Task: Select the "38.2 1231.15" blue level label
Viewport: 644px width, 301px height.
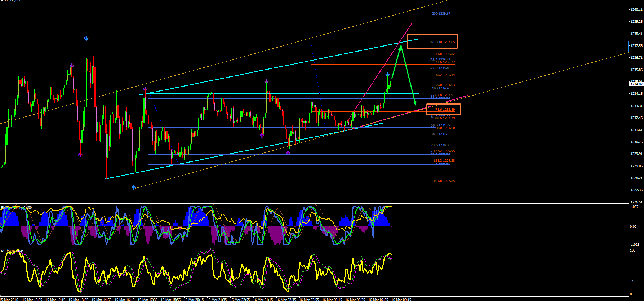Action: click(440, 134)
